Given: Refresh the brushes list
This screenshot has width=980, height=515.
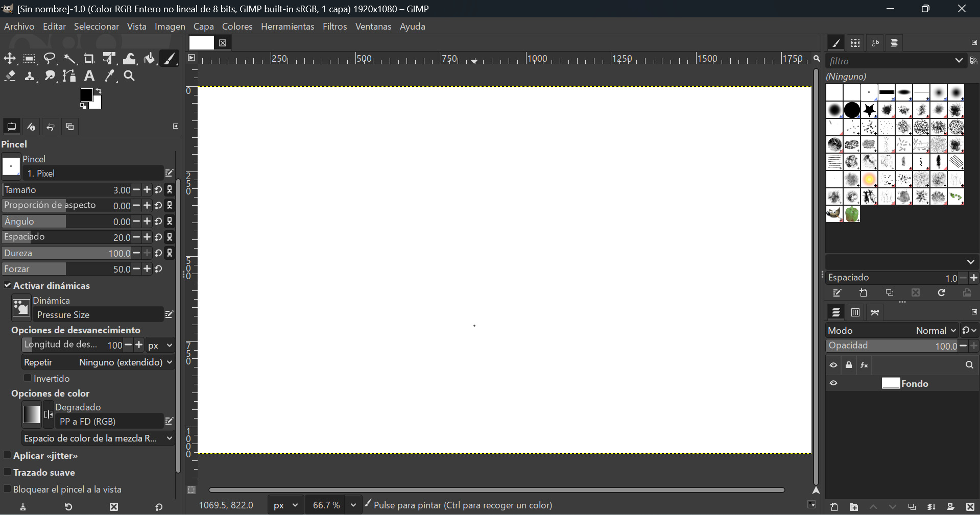Looking at the screenshot, I should 941,292.
